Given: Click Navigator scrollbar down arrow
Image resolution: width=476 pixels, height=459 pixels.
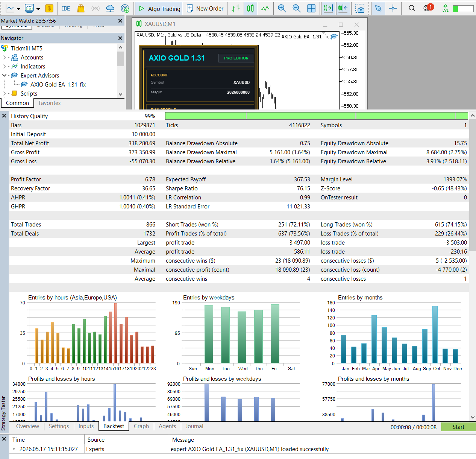Looking at the screenshot, I should (120, 94).
